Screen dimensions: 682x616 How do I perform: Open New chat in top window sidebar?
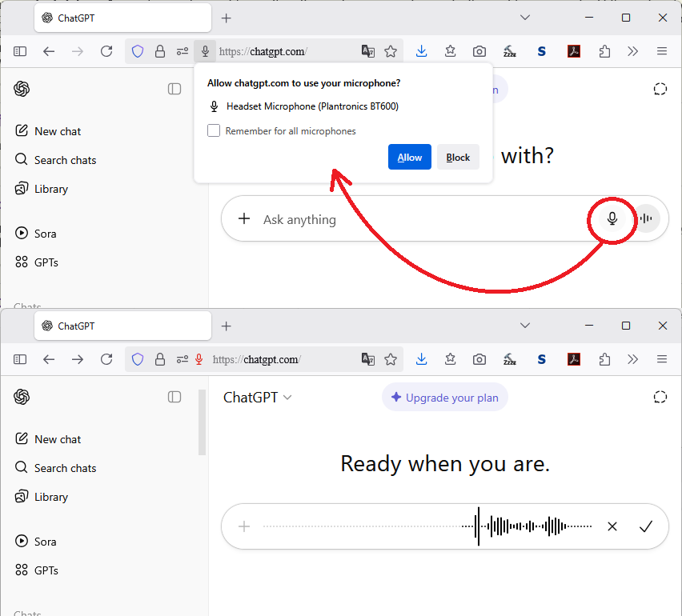[48, 131]
